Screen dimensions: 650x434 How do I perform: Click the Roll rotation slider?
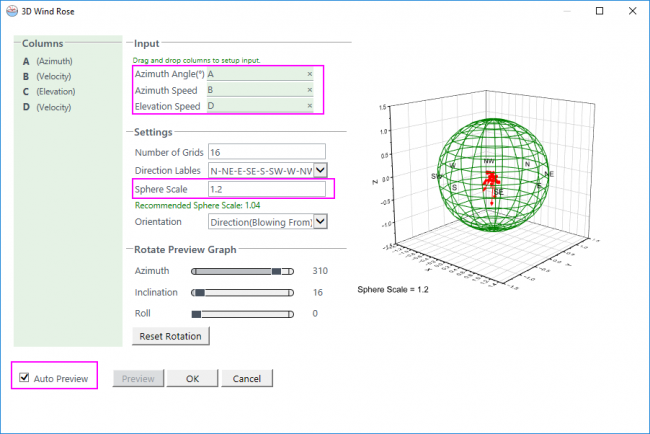pyautogui.click(x=243, y=314)
